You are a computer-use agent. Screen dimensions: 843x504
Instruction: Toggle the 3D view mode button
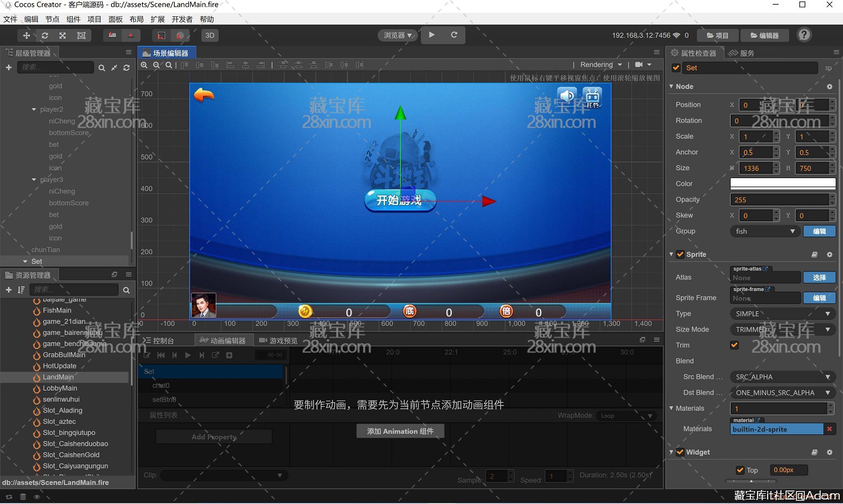click(x=210, y=35)
